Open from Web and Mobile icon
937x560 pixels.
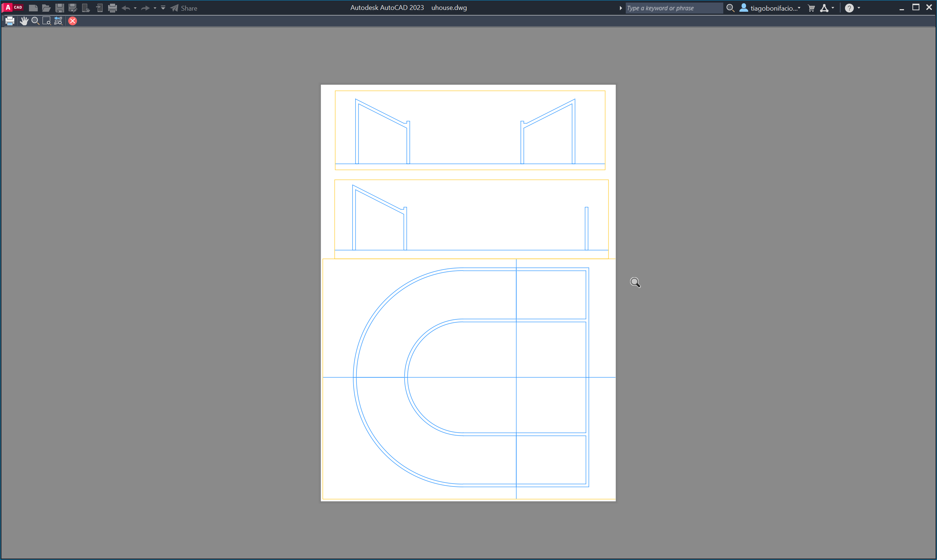point(86,8)
